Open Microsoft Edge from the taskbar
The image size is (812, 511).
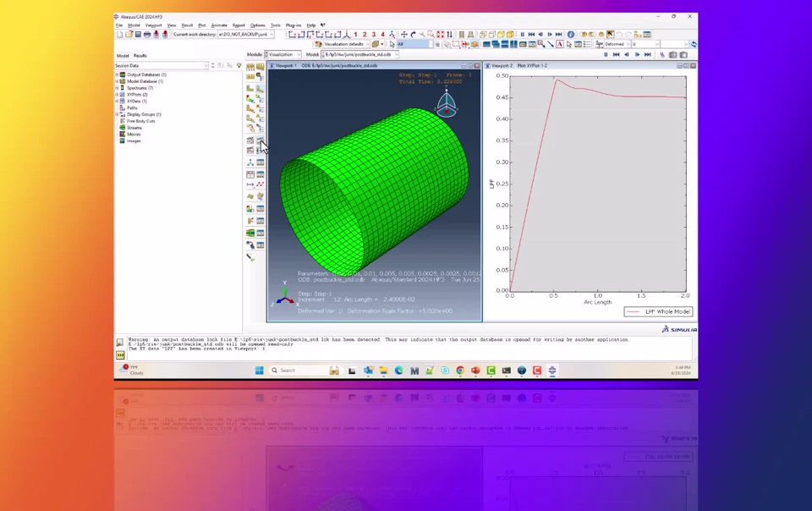tap(398, 371)
